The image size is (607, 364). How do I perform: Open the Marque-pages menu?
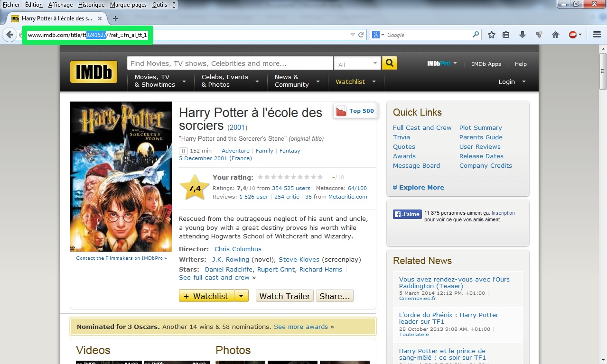pyautogui.click(x=128, y=5)
